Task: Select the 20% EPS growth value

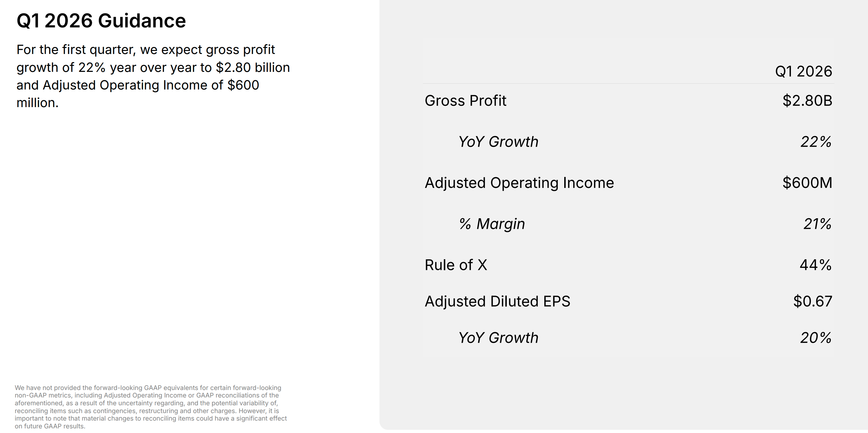Action: click(x=816, y=338)
